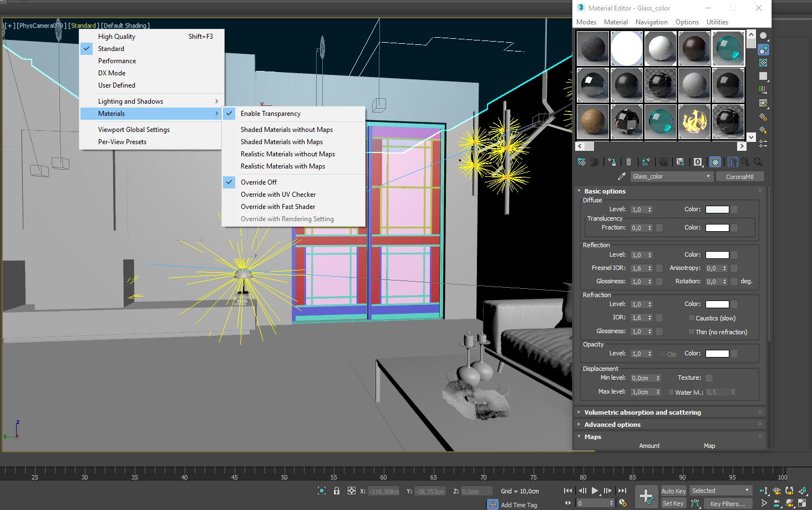
Task: Toggle Enable Transparency in Materials submenu
Action: [x=271, y=114]
